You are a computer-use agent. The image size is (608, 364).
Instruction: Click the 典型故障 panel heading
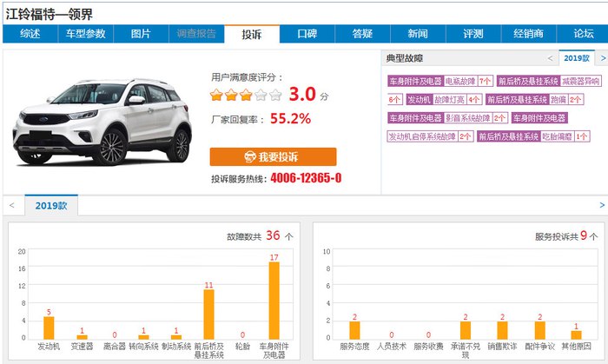click(405, 58)
